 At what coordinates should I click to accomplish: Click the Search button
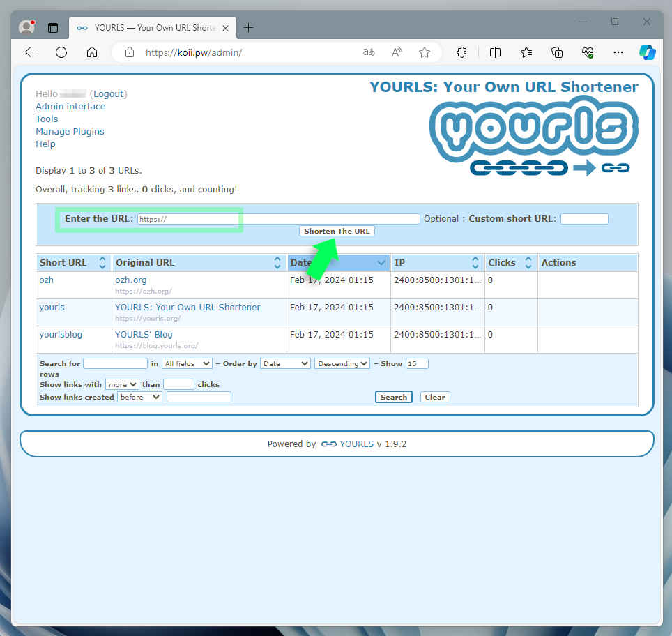tap(394, 397)
